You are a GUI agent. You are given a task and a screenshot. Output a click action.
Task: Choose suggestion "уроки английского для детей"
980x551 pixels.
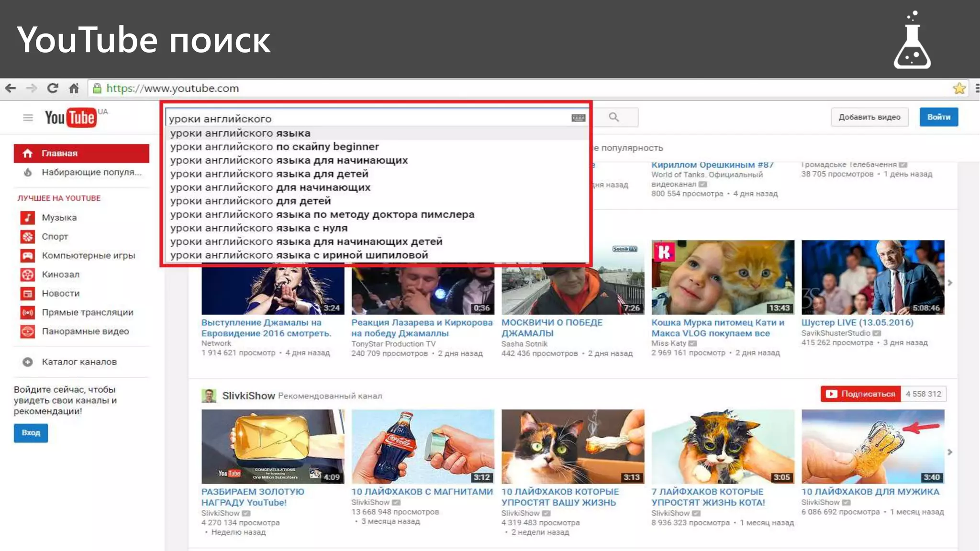[x=378, y=201]
